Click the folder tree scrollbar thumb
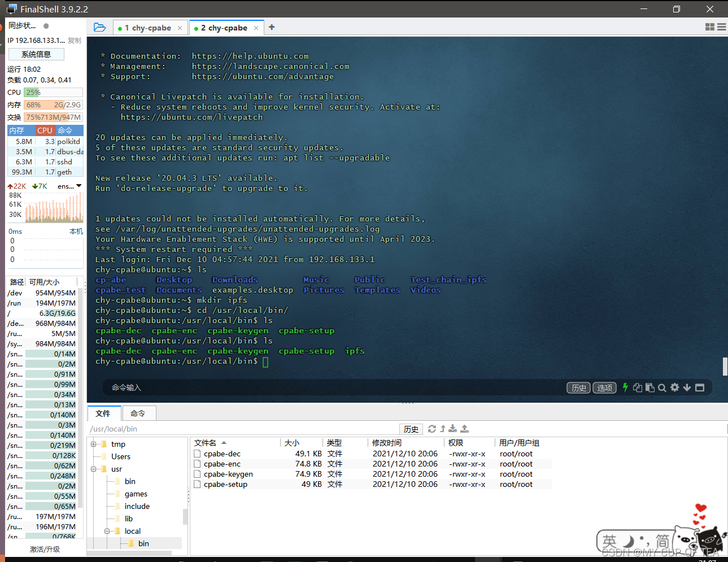The image size is (728, 562). click(x=185, y=517)
